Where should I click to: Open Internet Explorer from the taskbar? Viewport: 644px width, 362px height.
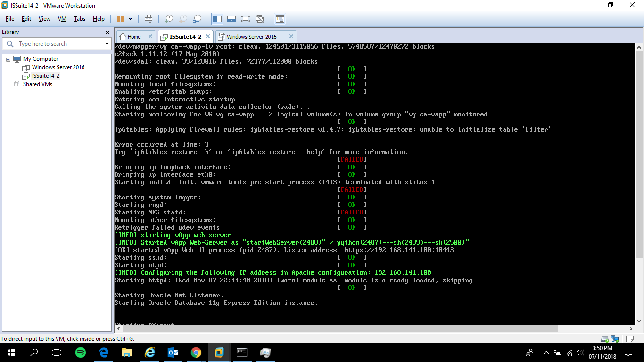(150, 353)
